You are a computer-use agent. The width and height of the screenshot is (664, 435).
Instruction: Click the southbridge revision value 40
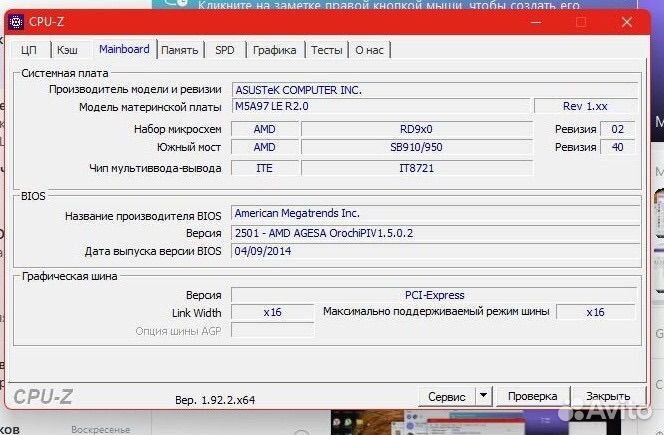pyautogui.click(x=618, y=147)
